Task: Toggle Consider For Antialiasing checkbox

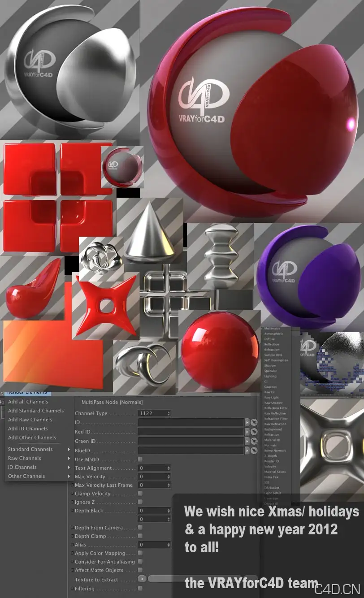Action: 140,562
